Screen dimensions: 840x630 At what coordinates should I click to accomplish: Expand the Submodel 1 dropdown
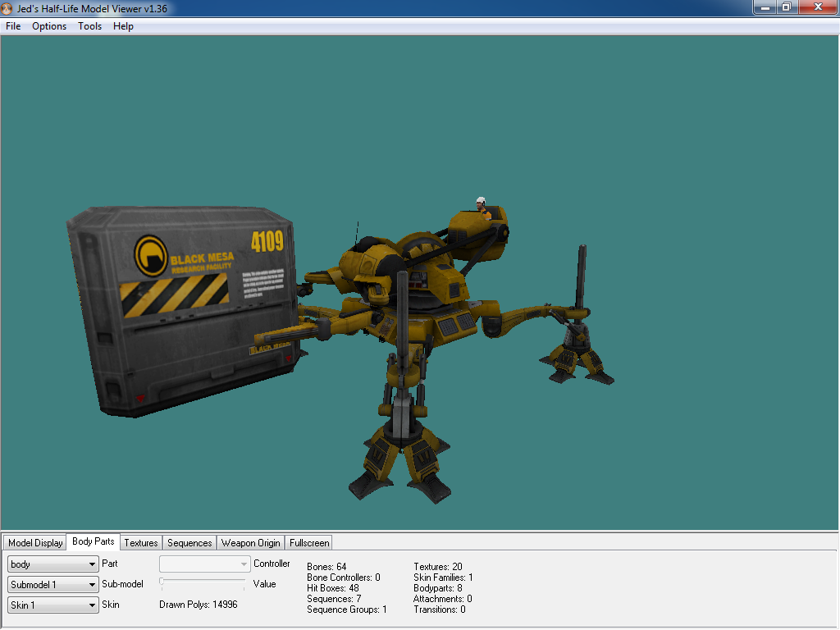click(x=53, y=584)
